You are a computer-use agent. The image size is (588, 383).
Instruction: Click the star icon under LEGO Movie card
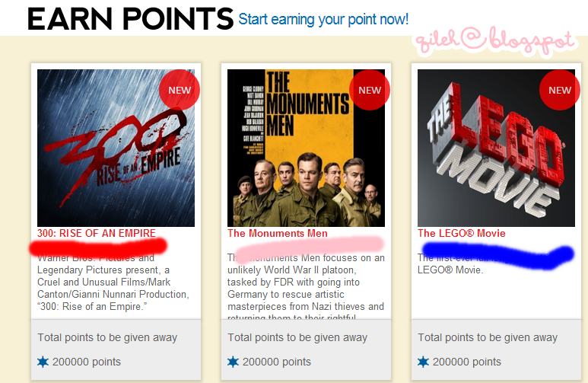[424, 362]
